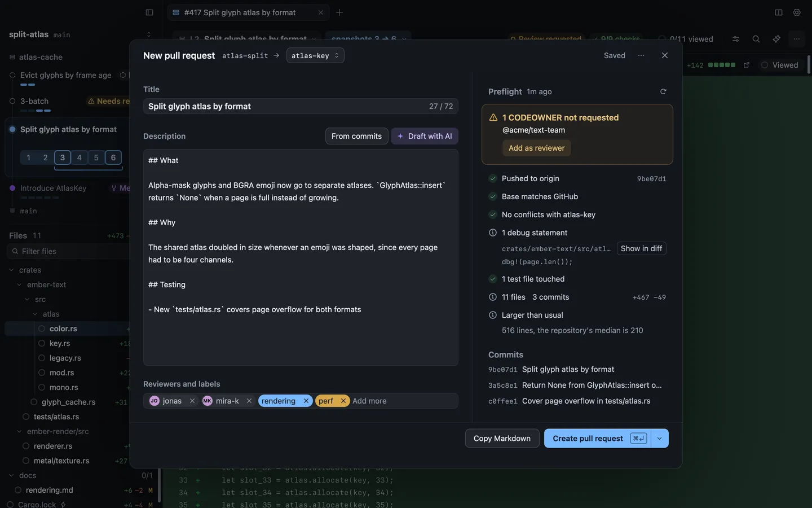The height and width of the screenshot is (508, 812).
Task: Mark glyph_cache.rs as viewed
Action: tap(34, 402)
